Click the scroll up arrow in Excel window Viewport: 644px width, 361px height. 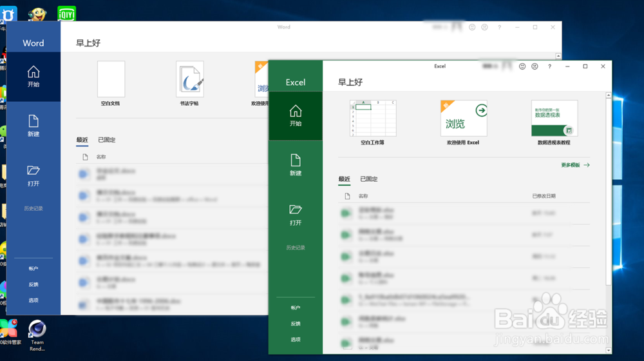[609, 95]
